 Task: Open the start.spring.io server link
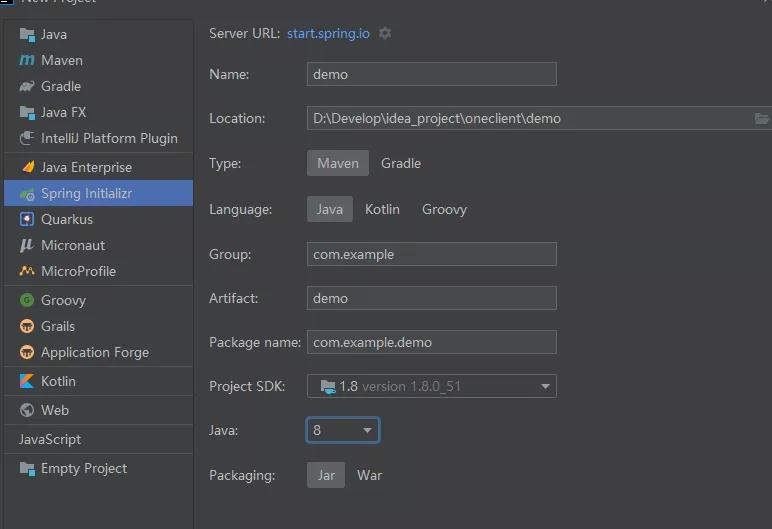[328, 33]
